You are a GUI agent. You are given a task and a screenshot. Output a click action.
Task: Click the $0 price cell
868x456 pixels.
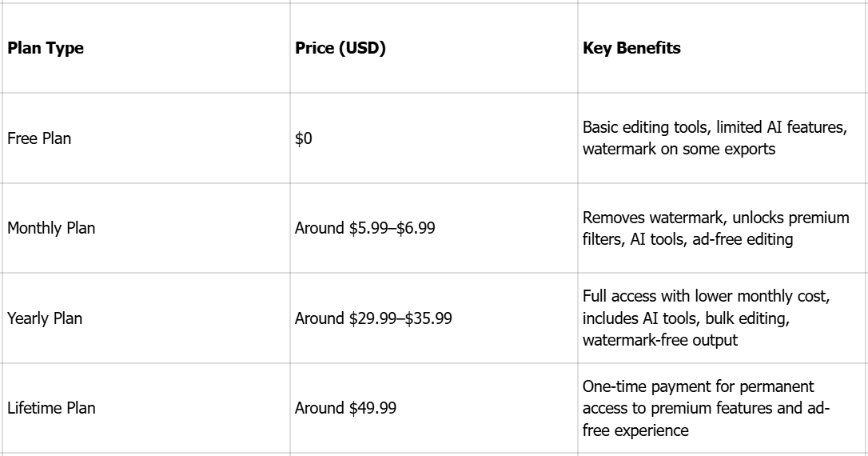point(304,138)
